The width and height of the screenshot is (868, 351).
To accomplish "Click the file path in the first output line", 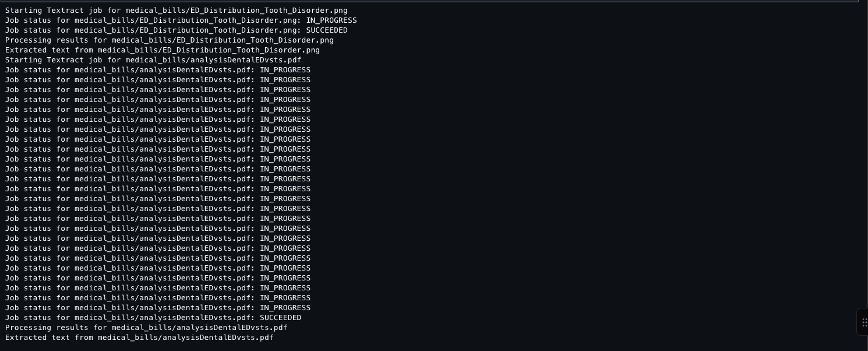I will (236, 10).
